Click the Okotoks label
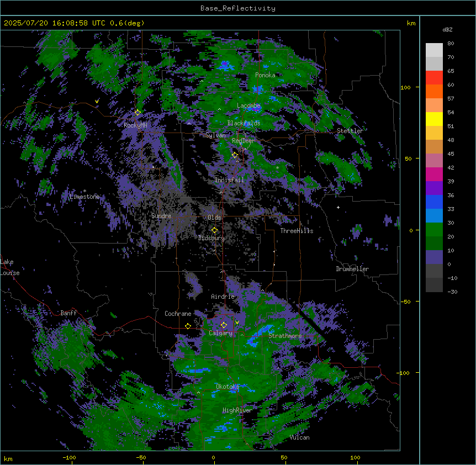Image resolution: width=476 pixels, height=465 pixels. 228,387
